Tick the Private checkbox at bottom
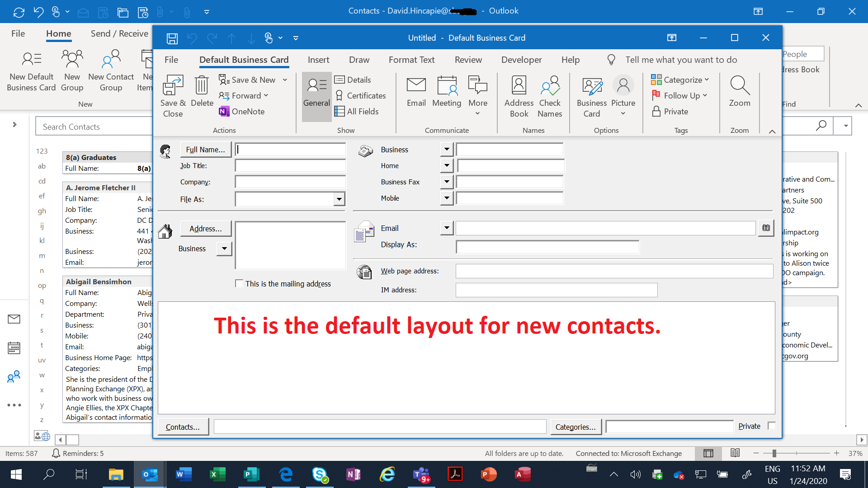Image resolution: width=868 pixels, height=488 pixels. tap(772, 426)
